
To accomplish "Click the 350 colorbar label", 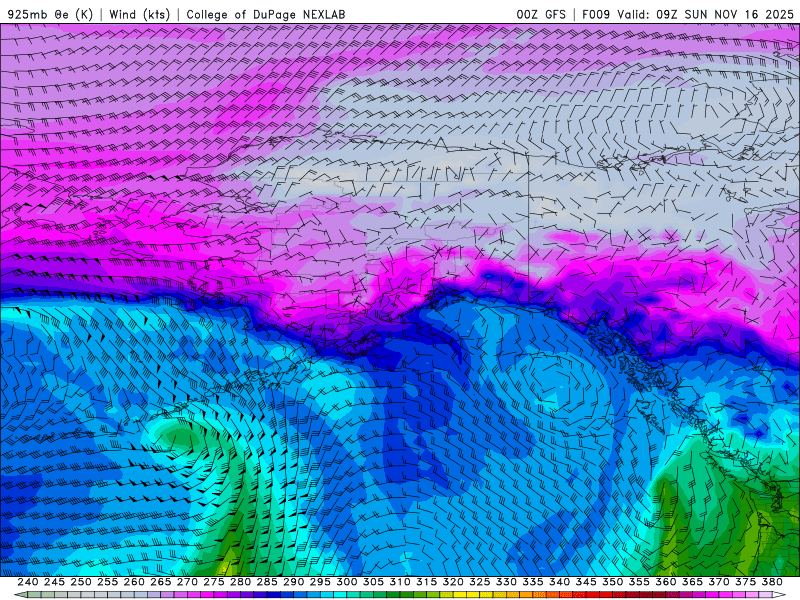I will [612, 582].
